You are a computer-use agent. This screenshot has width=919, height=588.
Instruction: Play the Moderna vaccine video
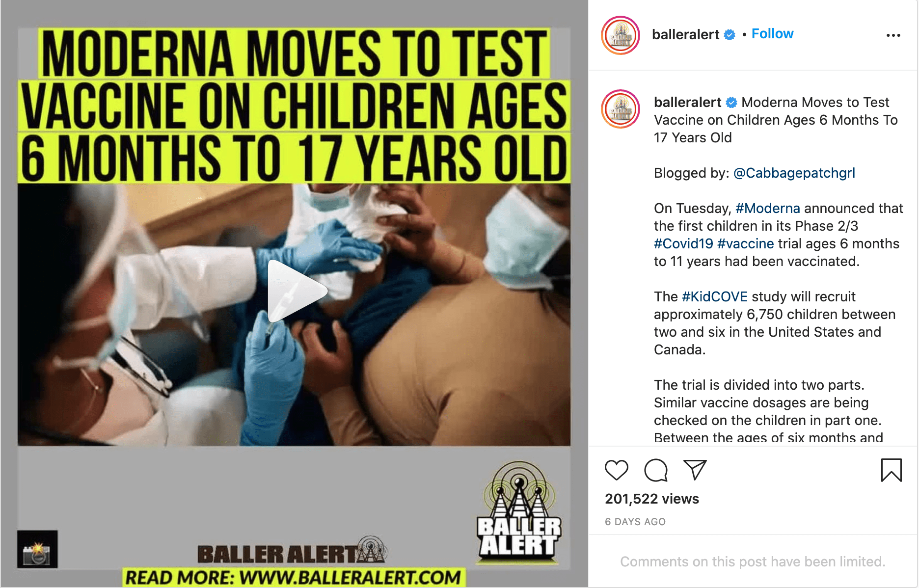[x=297, y=291]
